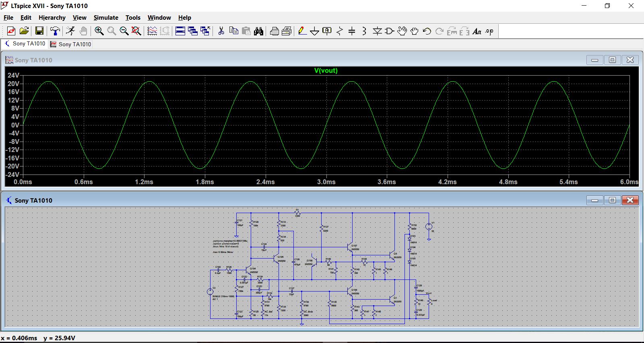This screenshot has width=644, height=343.
Task: Click the 3.0ms time axis label
Action: pyautogui.click(x=326, y=182)
